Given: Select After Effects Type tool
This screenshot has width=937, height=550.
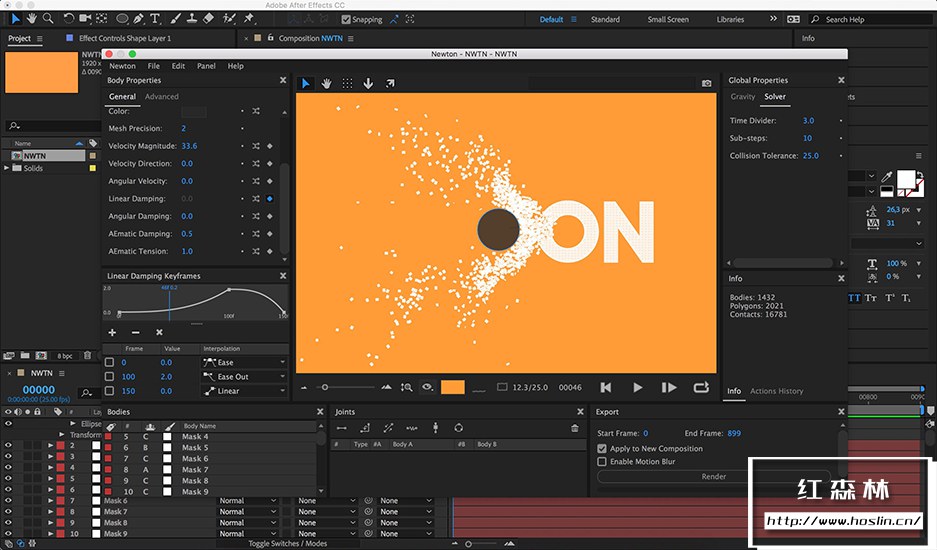Looking at the screenshot, I should [155, 19].
